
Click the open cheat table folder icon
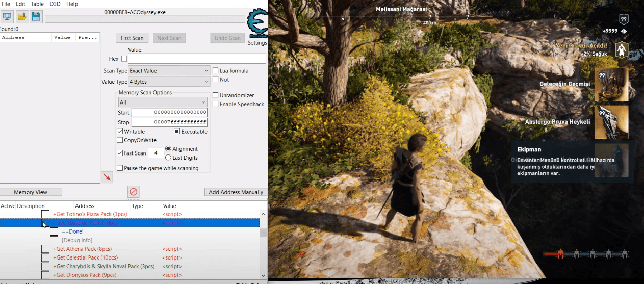(21, 17)
